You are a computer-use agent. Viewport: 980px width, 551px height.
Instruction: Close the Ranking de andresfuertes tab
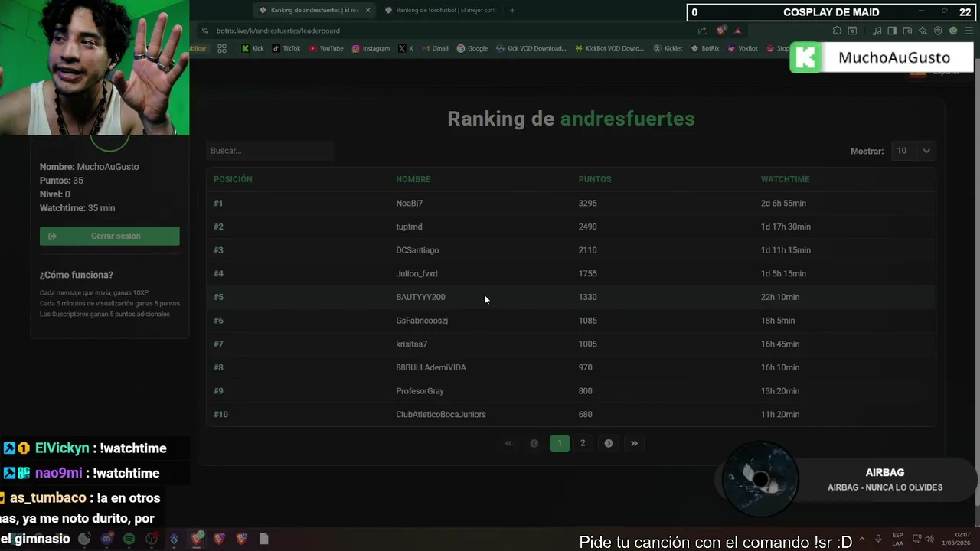click(368, 10)
